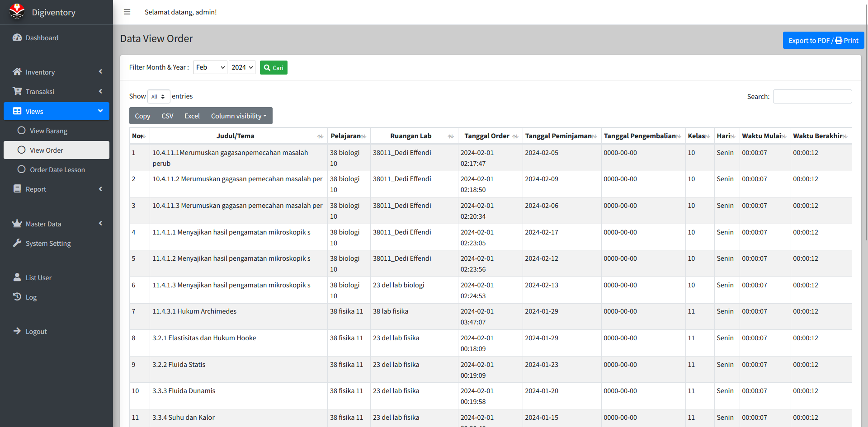The image size is (868, 427).
Task: Select the Order Date Lesson circle option
Action: pyautogui.click(x=21, y=169)
